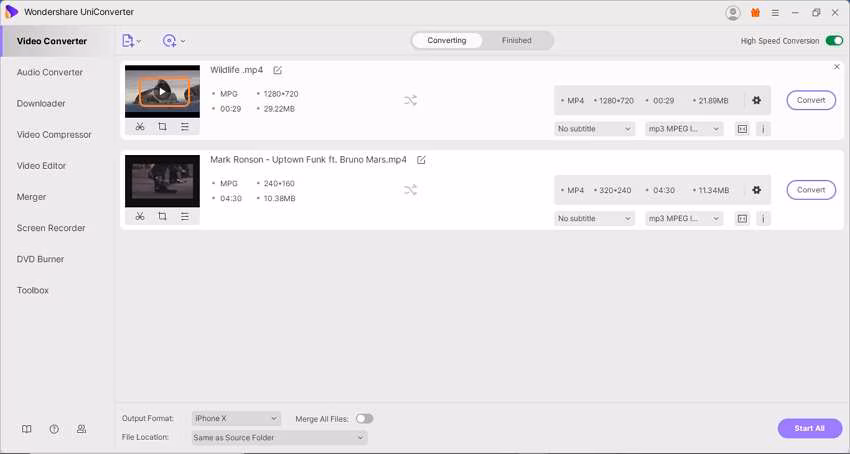Show info icon for Wildlife file
This screenshot has height=454, width=850.
click(763, 129)
